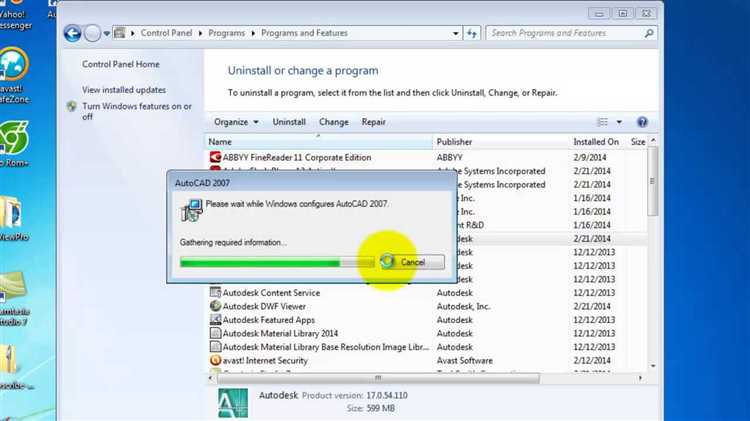Open Control Panel Home link
The height and width of the screenshot is (421, 750).
click(x=121, y=64)
